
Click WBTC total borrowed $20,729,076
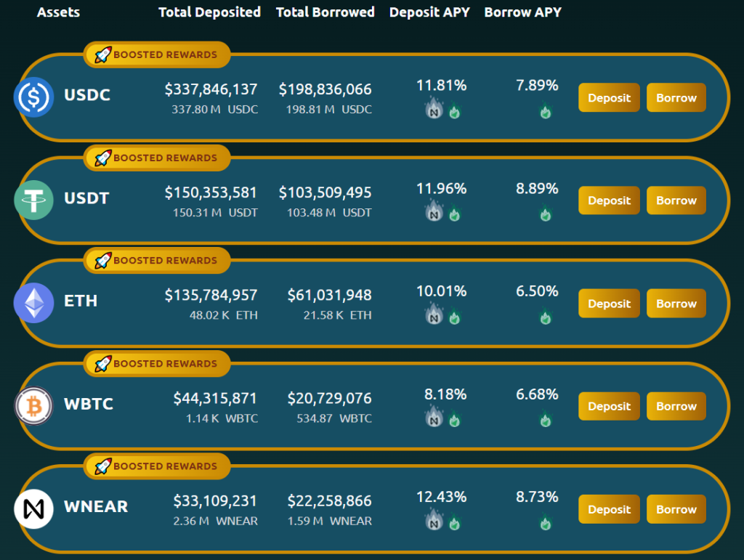(x=329, y=398)
